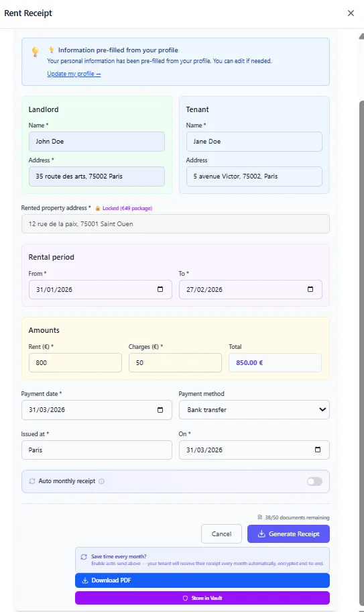Open calendar picker for rental To date

[310, 289]
